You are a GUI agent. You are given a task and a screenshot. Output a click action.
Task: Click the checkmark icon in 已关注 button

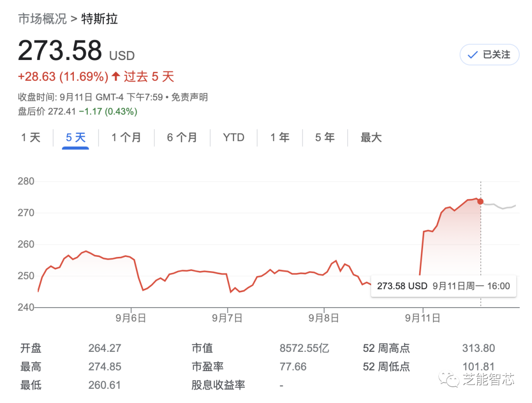(x=471, y=55)
